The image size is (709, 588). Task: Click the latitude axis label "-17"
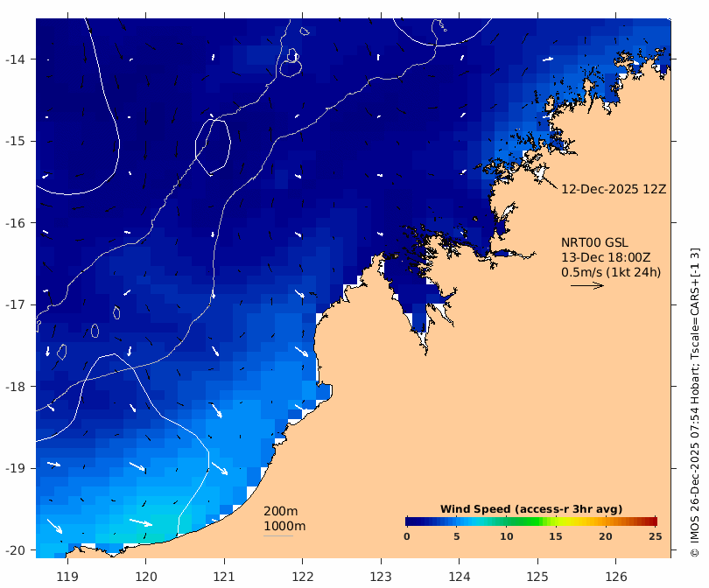coord(15,304)
